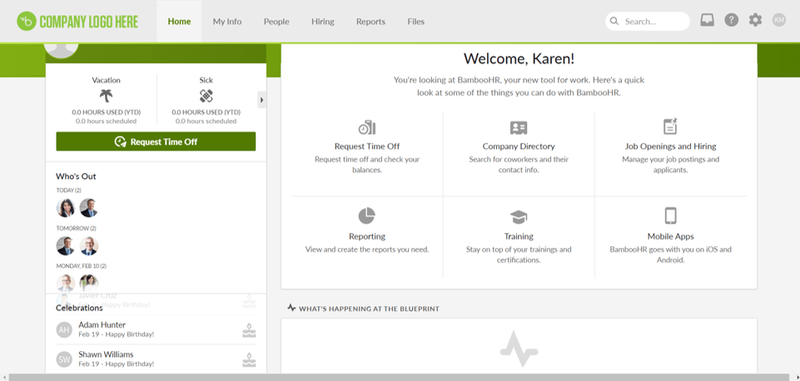Click in the Search input field
The height and width of the screenshot is (381, 800).
point(647,21)
